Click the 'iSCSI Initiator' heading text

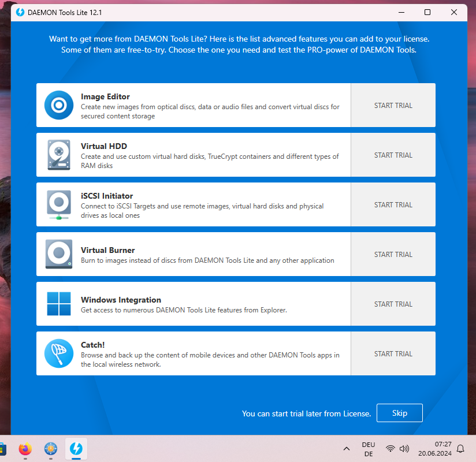pyautogui.click(x=107, y=196)
